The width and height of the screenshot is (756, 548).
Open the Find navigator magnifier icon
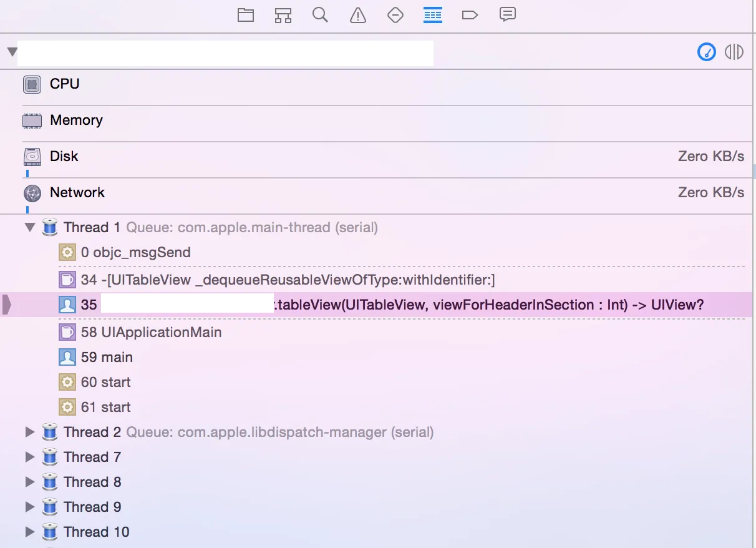click(321, 15)
